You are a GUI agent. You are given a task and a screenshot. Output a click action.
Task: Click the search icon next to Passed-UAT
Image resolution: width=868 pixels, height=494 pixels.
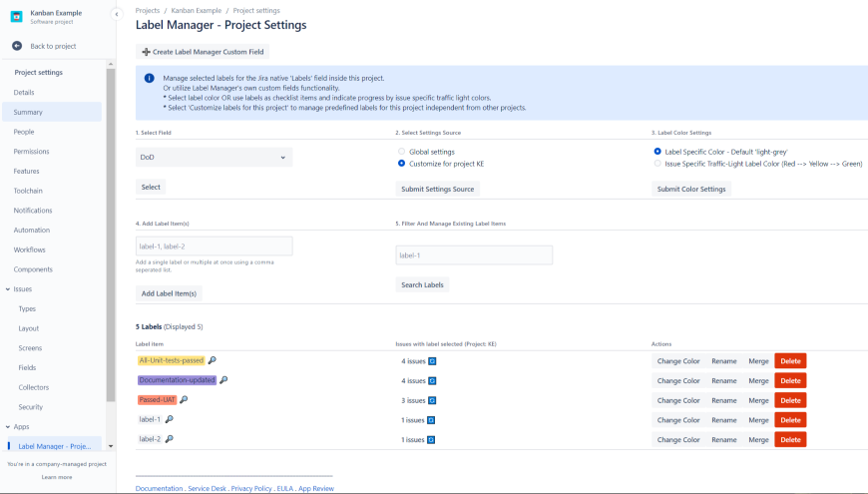[184, 400]
